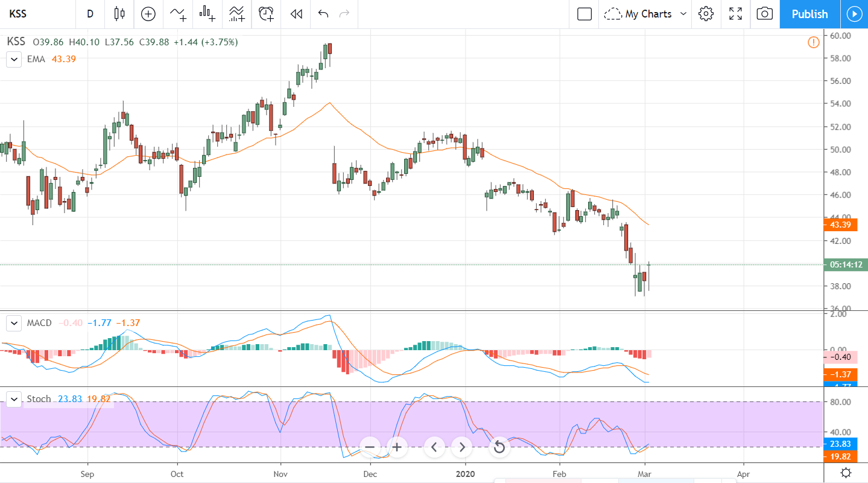
Task: Toggle fullscreen mode
Action: pyautogui.click(x=735, y=14)
